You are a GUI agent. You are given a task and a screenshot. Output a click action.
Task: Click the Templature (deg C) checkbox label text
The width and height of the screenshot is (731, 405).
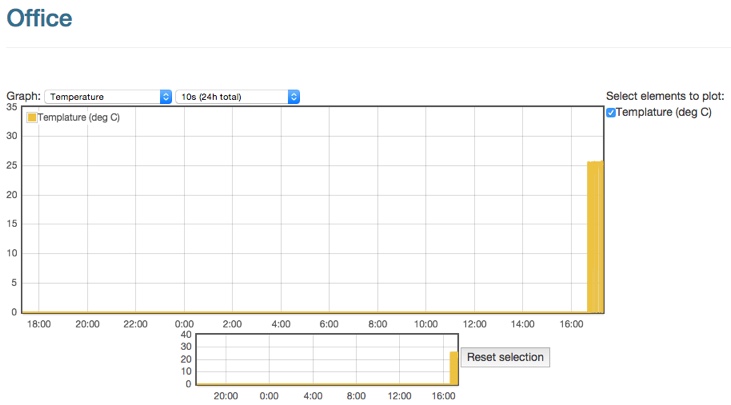tap(664, 112)
